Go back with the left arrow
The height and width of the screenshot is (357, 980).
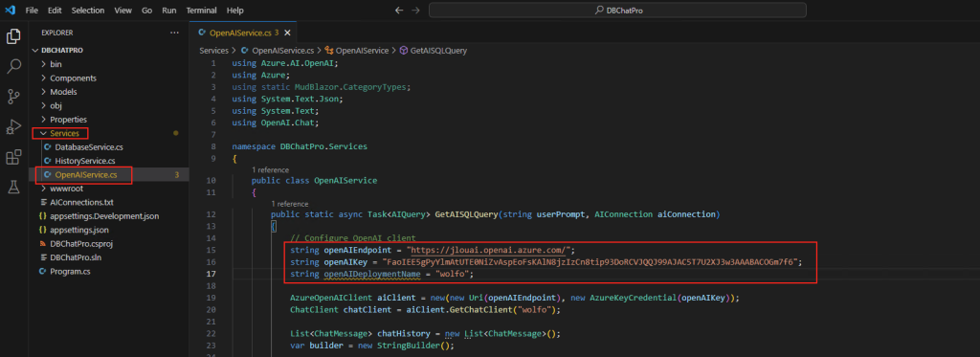400,11
